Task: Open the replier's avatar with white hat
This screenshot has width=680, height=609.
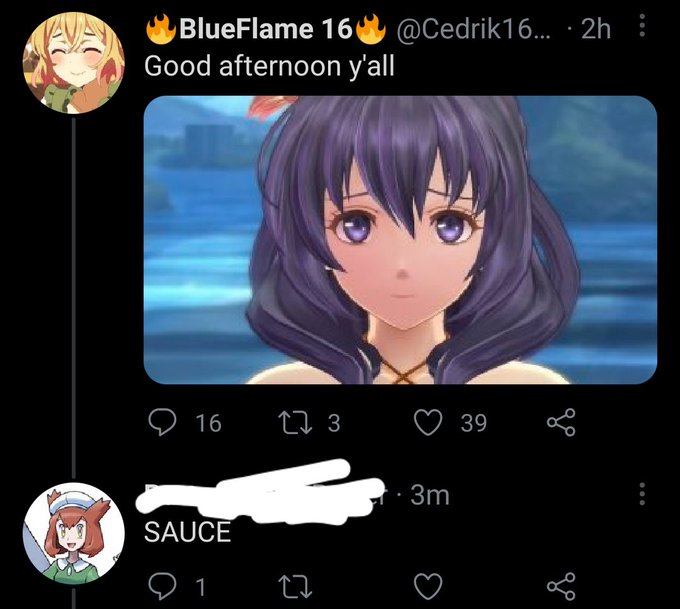Action: click(x=74, y=534)
